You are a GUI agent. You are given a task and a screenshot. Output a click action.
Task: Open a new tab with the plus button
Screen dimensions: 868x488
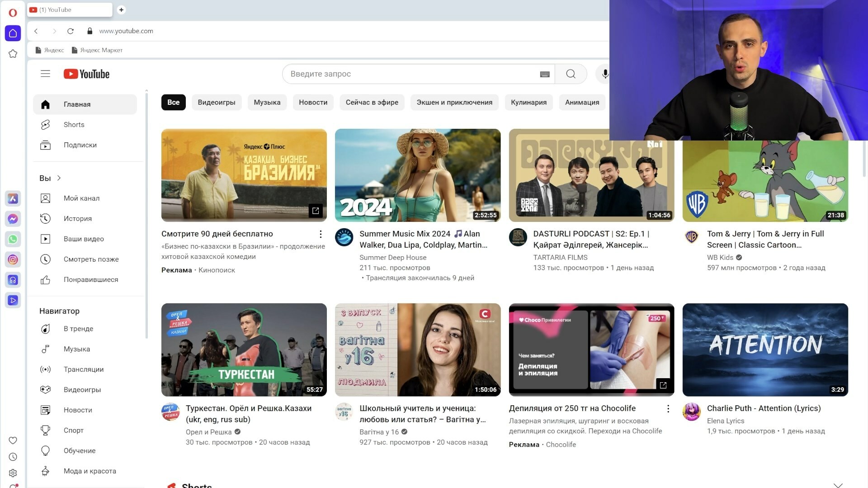pyautogui.click(x=121, y=9)
